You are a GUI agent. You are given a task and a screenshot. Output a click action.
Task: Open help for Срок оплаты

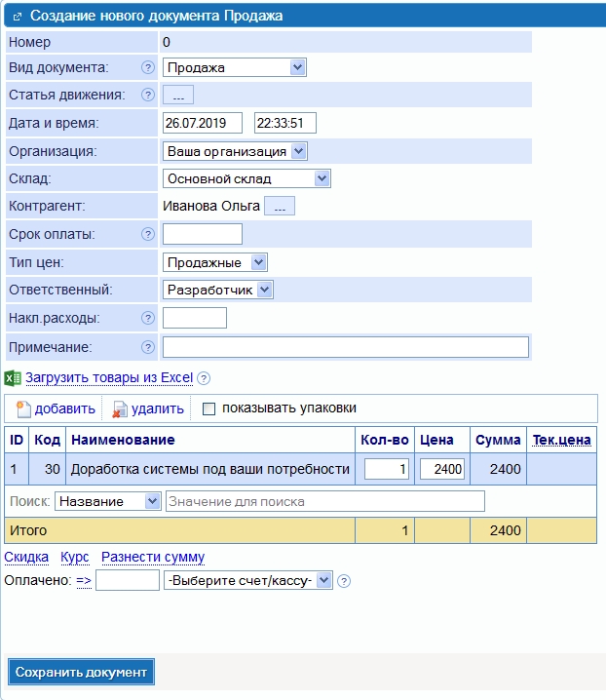[148, 234]
